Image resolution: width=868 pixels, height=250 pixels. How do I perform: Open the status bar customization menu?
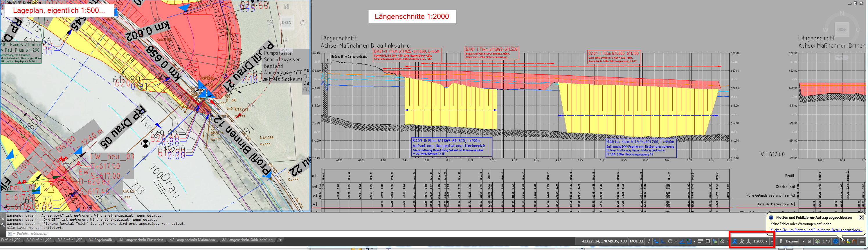pyautogui.click(x=862, y=241)
